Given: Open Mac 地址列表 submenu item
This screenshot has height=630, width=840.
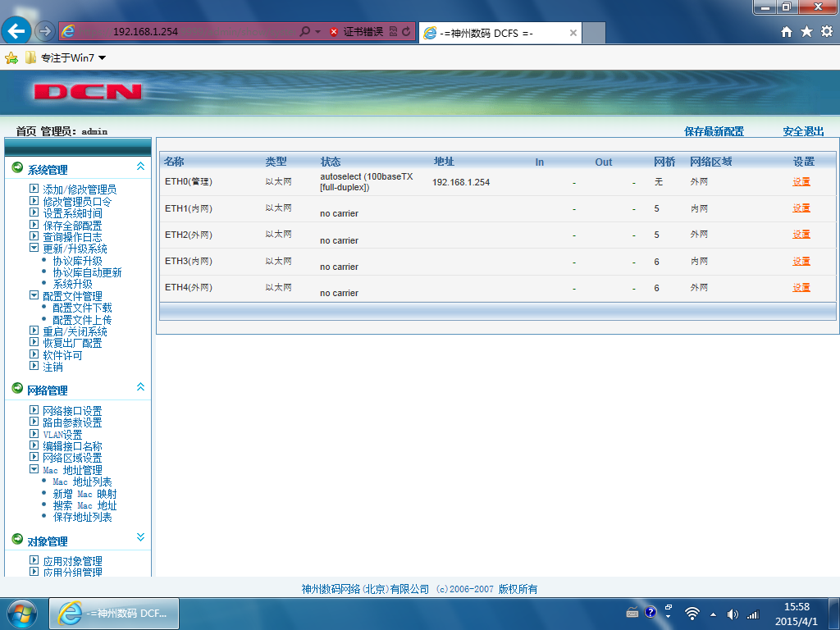Looking at the screenshot, I should point(82,482).
